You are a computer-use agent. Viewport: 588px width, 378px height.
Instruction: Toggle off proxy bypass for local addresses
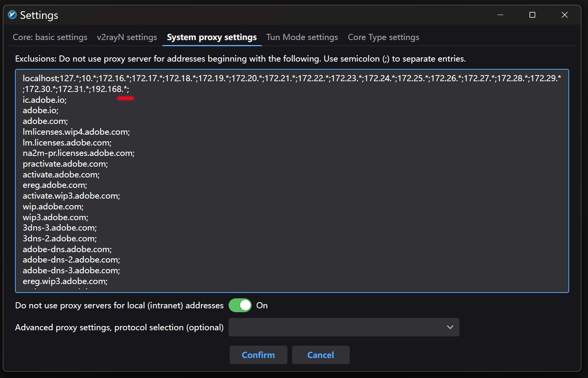click(x=240, y=305)
